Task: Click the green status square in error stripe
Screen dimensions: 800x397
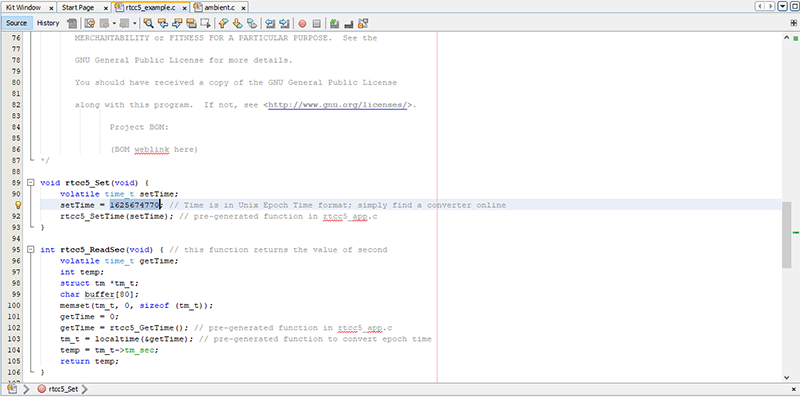Action: [795, 38]
